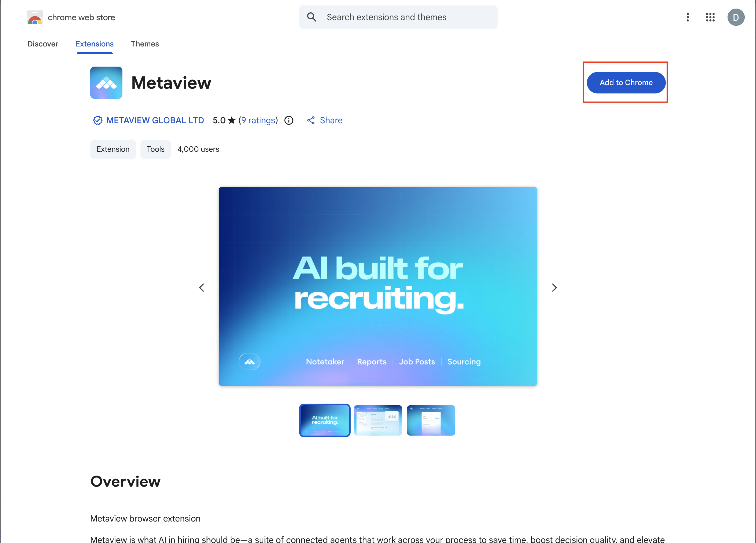756x543 pixels.
Task: Open the ratings info icon
Action: click(x=289, y=120)
